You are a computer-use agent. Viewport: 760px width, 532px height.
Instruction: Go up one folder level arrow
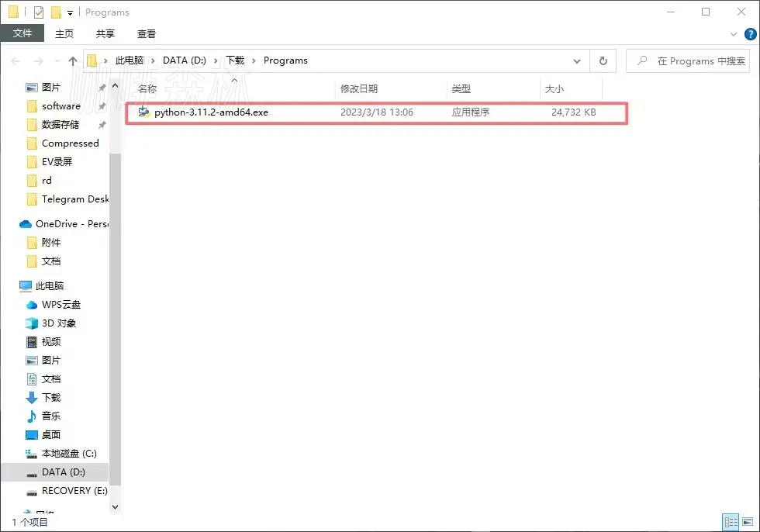[73, 61]
